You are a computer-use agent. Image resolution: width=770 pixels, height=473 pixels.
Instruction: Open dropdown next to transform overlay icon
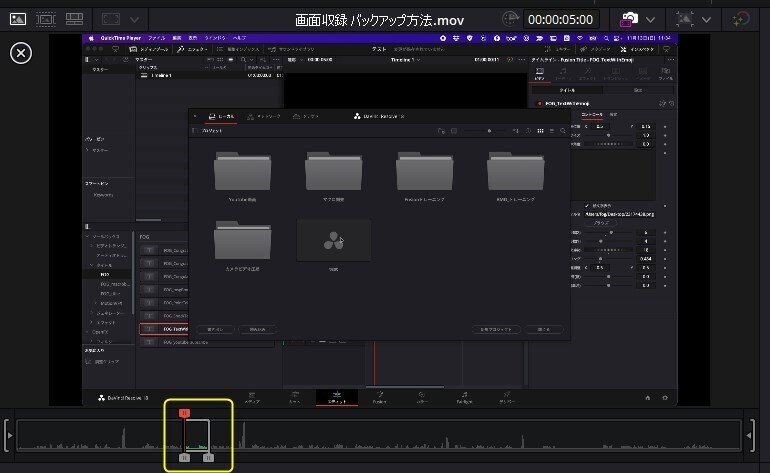[x=706, y=20]
